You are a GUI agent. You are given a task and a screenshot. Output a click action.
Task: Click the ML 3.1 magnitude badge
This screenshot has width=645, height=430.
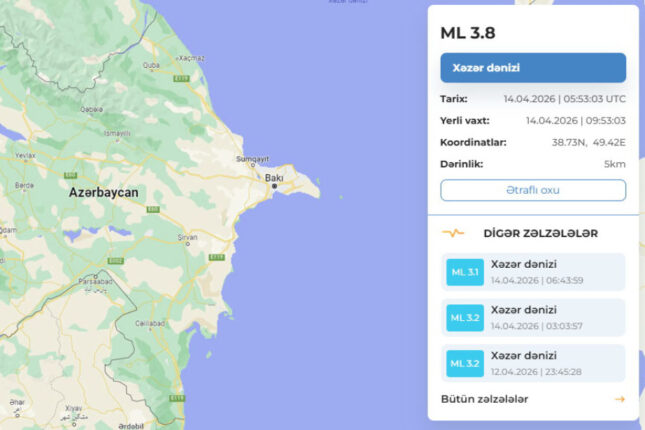pos(465,272)
